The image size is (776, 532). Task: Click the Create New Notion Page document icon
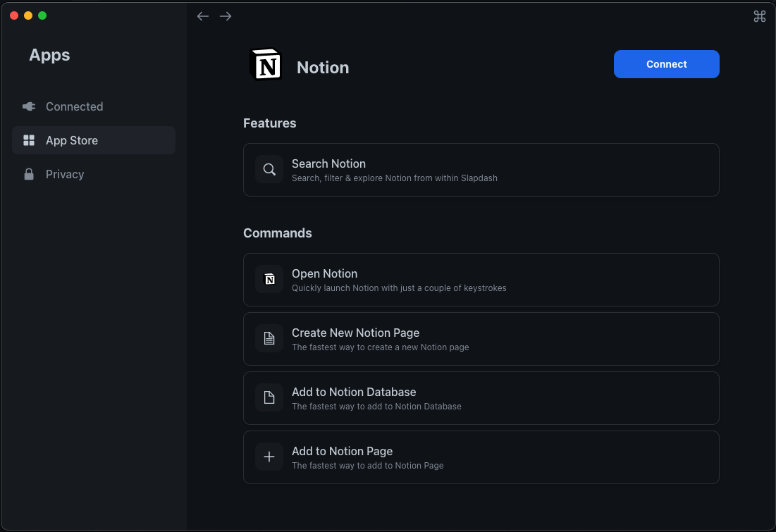tap(269, 338)
